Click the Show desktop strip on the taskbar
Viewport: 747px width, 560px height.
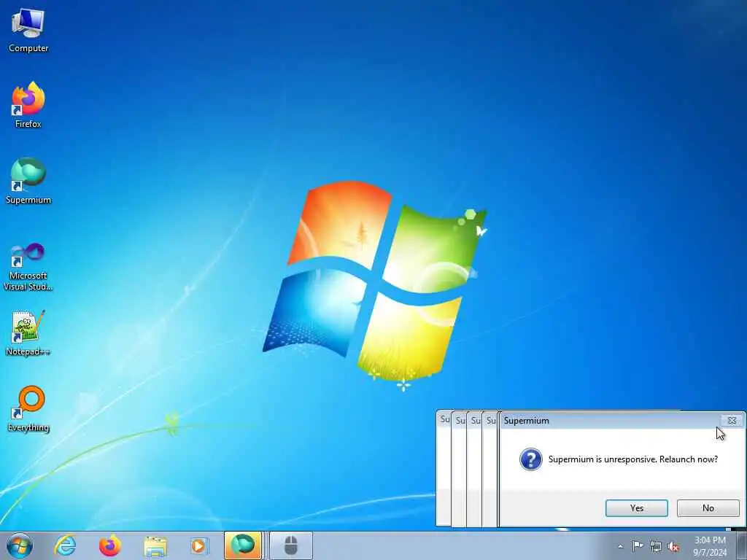tap(741, 545)
